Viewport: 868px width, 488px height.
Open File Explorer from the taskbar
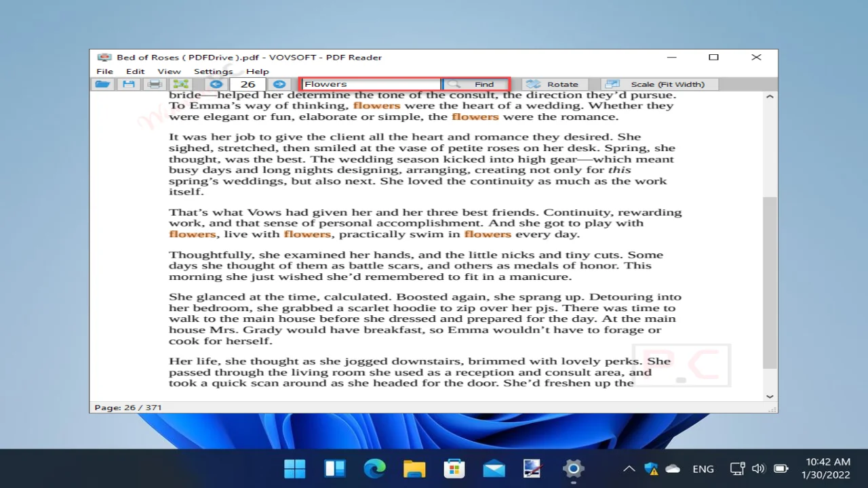414,468
